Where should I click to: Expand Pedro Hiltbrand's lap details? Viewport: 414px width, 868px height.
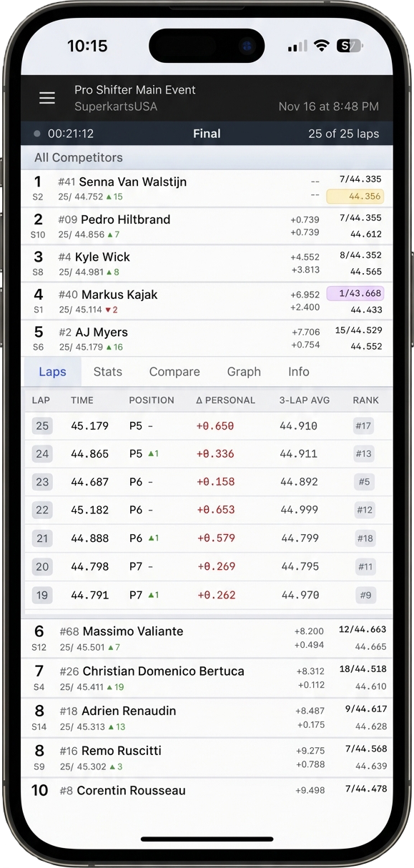[143, 227]
